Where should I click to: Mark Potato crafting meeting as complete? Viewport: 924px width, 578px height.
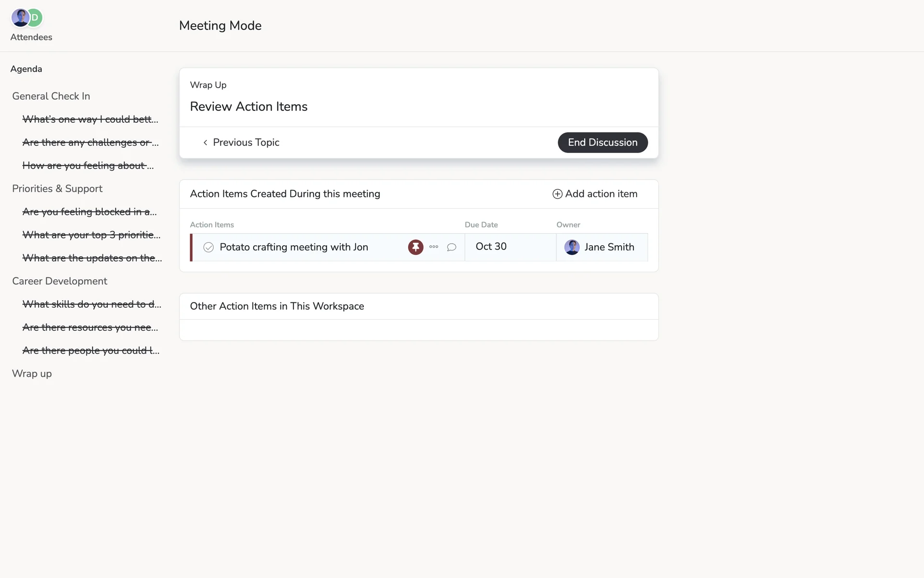tap(208, 247)
